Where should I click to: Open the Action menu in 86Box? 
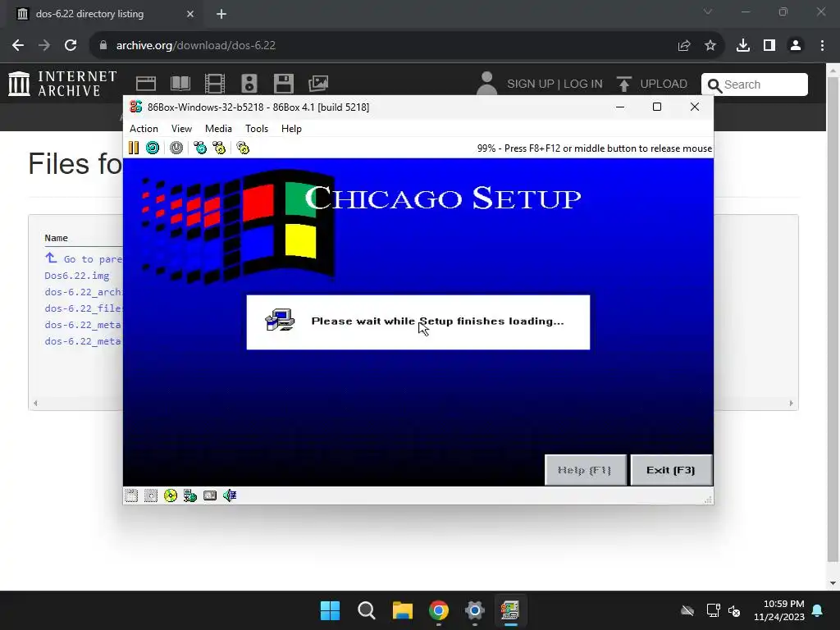(144, 129)
